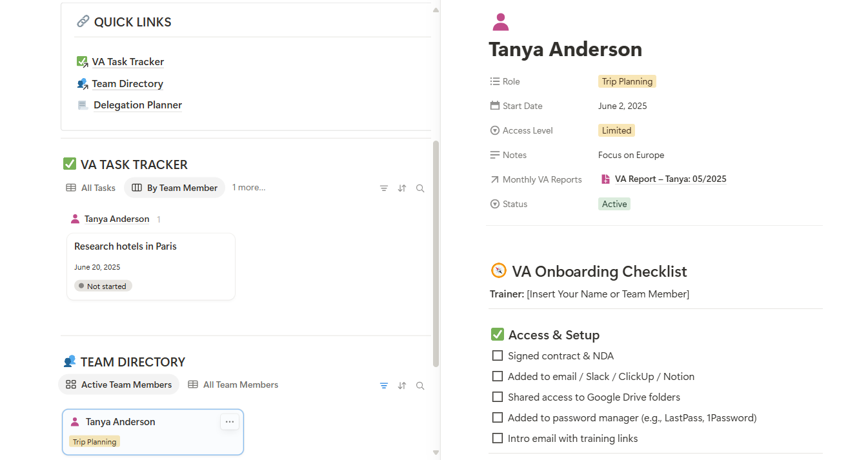Click the filter icon in VA Task Tracker
Image resolution: width=868 pixels, height=460 pixels.
pos(384,188)
